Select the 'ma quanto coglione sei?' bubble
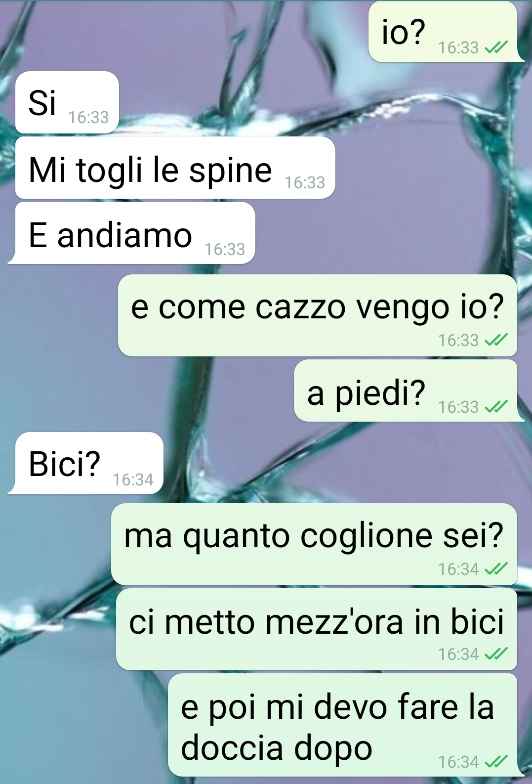The image size is (532, 784). tap(314, 544)
